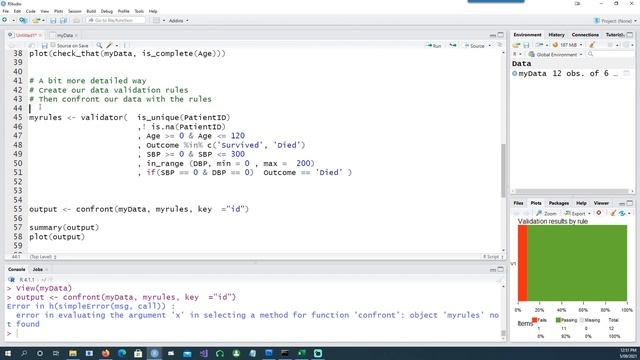The height and width of the screenshot is (360, 640).
Task: Open the Code menu
Action: pos(31,11)
